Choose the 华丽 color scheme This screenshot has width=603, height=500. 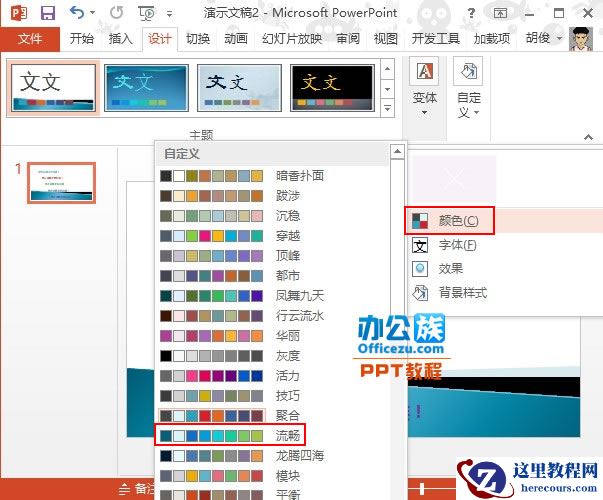point(273,336)
